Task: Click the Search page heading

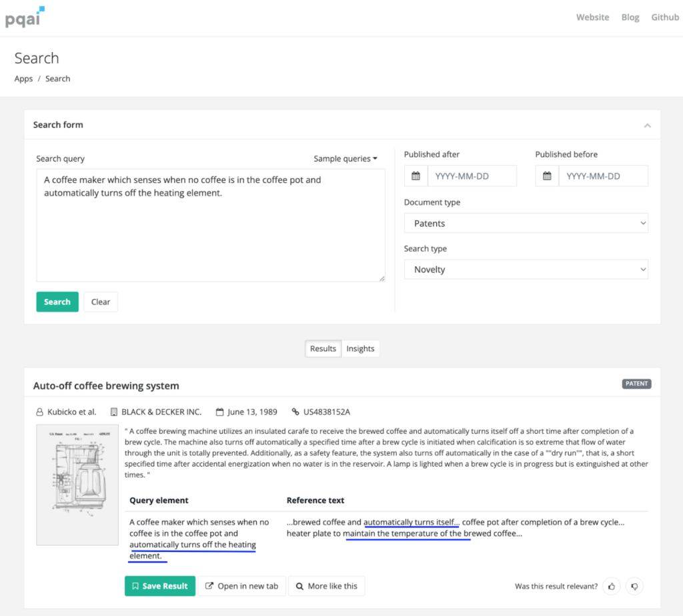Action: (37, 58)
